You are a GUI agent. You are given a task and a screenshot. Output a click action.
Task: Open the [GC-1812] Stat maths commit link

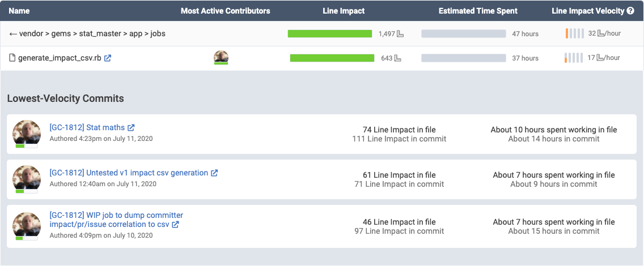(87, 128)
